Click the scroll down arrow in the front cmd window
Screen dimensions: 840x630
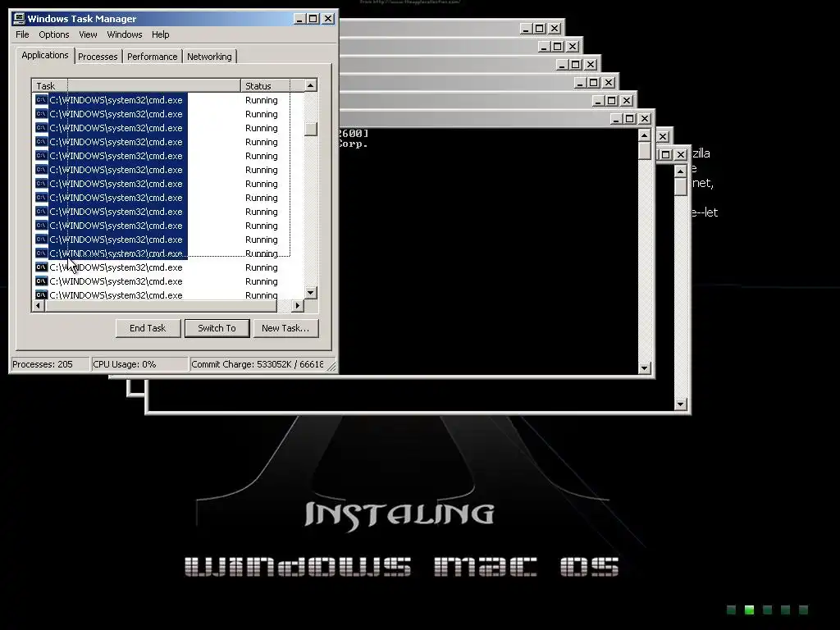pos(645,368)
